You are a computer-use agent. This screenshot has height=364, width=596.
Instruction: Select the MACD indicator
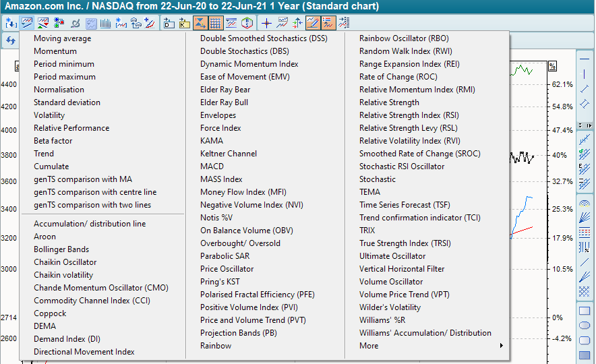(212, 166)
